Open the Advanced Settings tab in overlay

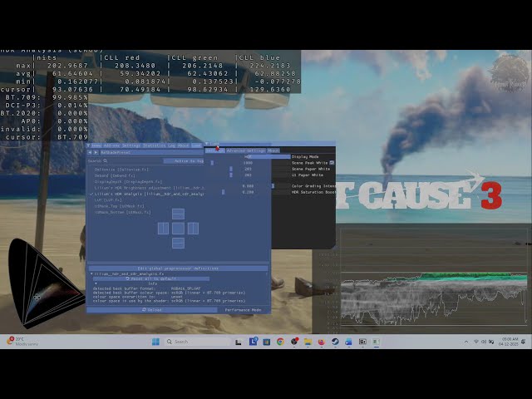(x=246, y=150)
